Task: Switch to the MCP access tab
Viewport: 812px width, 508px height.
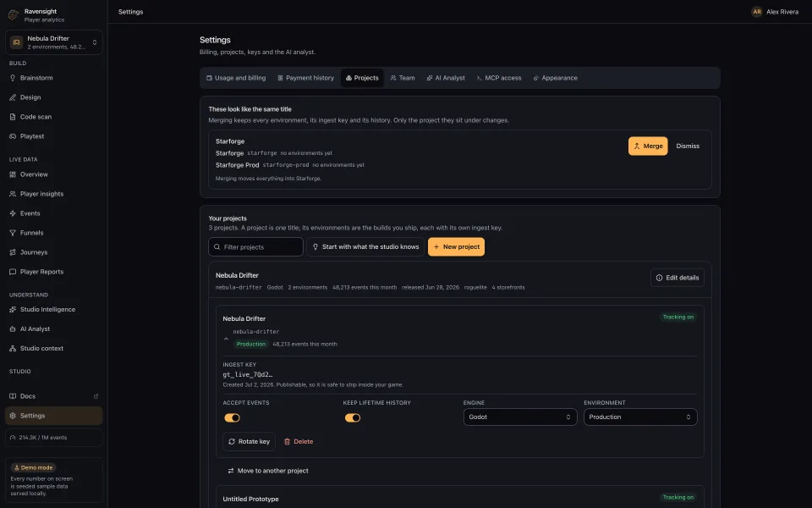Action: pos(499,78)
